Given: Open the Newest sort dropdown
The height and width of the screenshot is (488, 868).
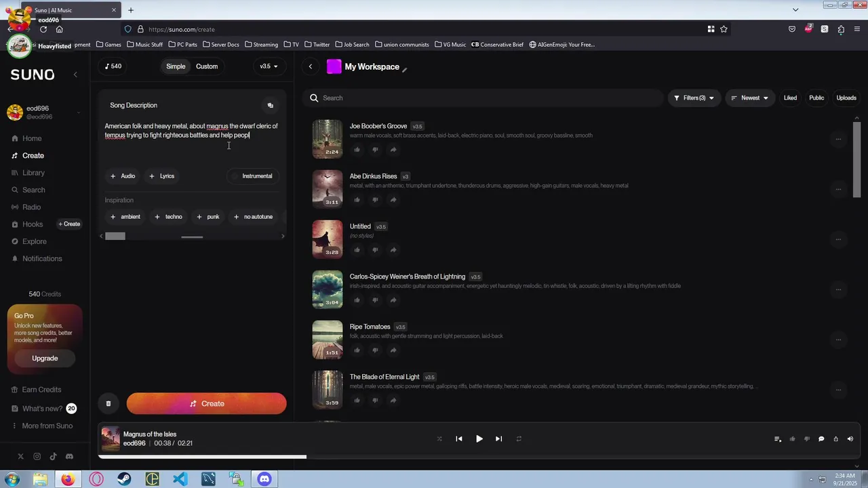Looking at the screenshot, I should pyautogui.click(x=749, y=98).
